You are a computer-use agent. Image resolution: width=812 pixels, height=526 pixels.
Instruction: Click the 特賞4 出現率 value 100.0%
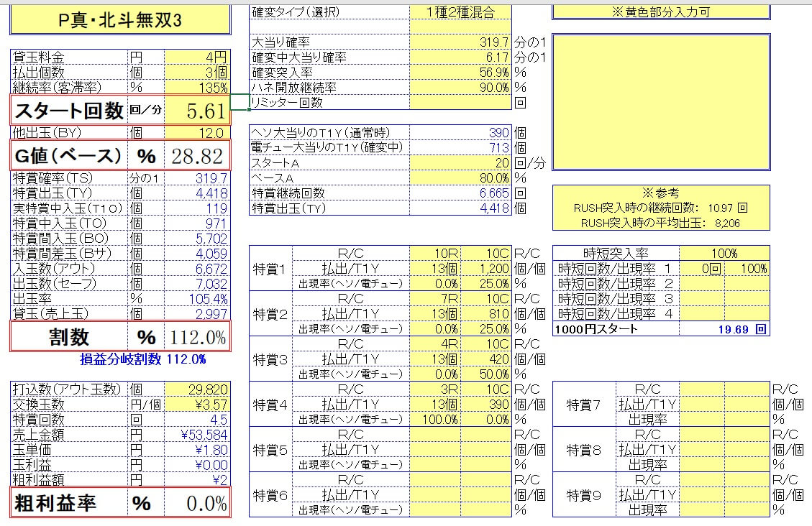[435, 419]
